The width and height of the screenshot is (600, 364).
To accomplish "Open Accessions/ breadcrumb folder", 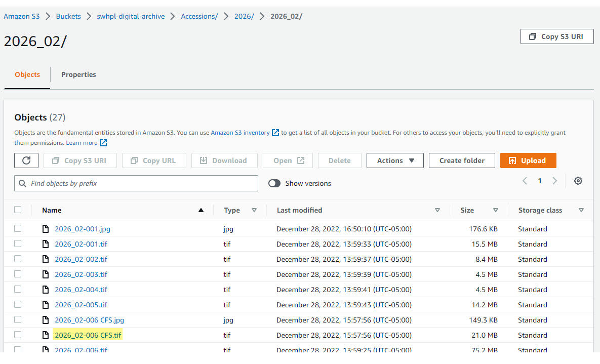I will coord(199,17).
